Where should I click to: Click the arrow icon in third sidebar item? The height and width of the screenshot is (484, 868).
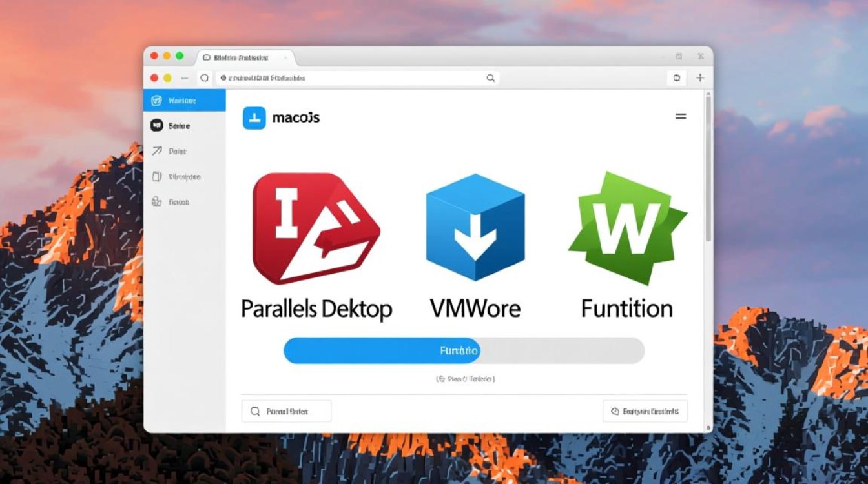pos(156,151)
